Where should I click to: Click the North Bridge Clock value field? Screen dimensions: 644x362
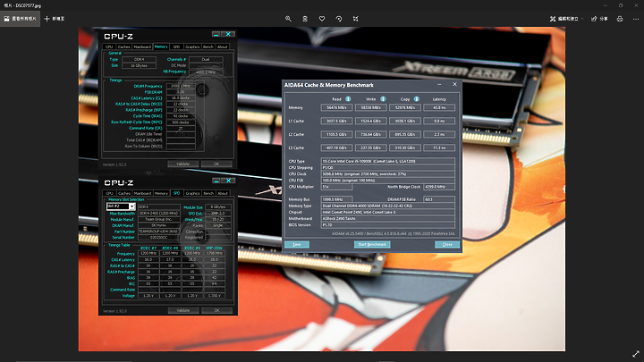point(439,187)
